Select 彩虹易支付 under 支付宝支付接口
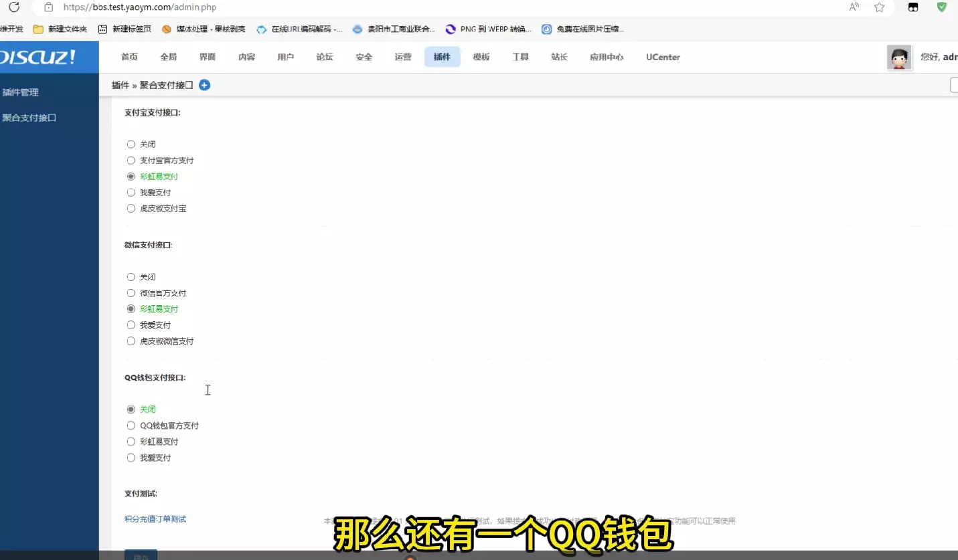This screenshot has height=560, width=958. (x=131, y=177)
